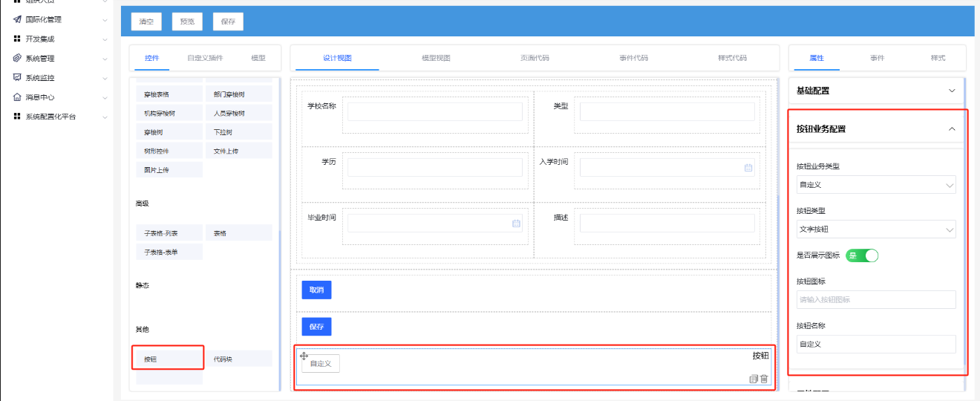
Task: Click the move handle icon on custom button
Action: click(x=304, y=356)
